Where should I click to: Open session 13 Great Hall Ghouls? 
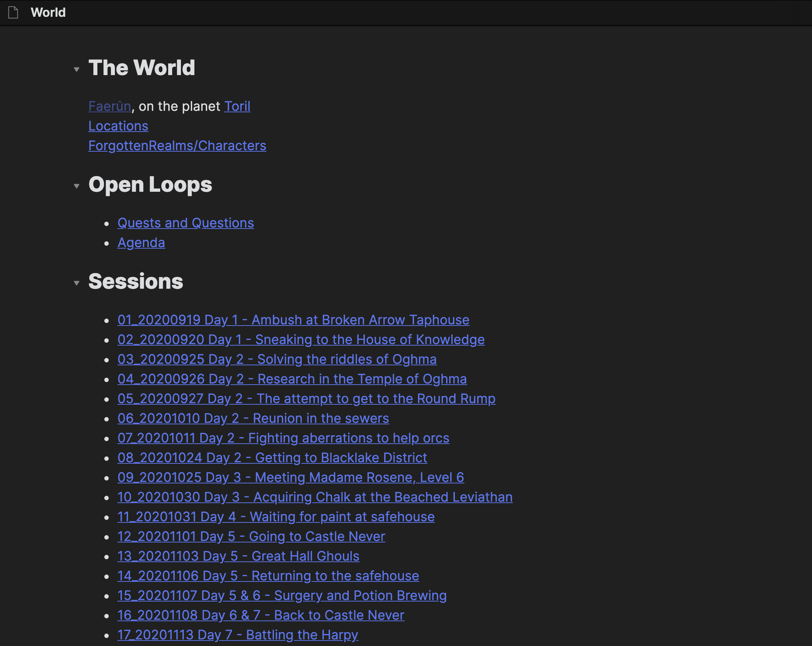coord(239,556)
